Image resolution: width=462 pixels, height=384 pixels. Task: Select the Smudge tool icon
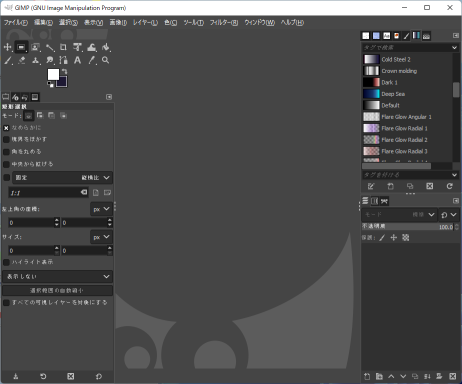[x=49, y=60]
